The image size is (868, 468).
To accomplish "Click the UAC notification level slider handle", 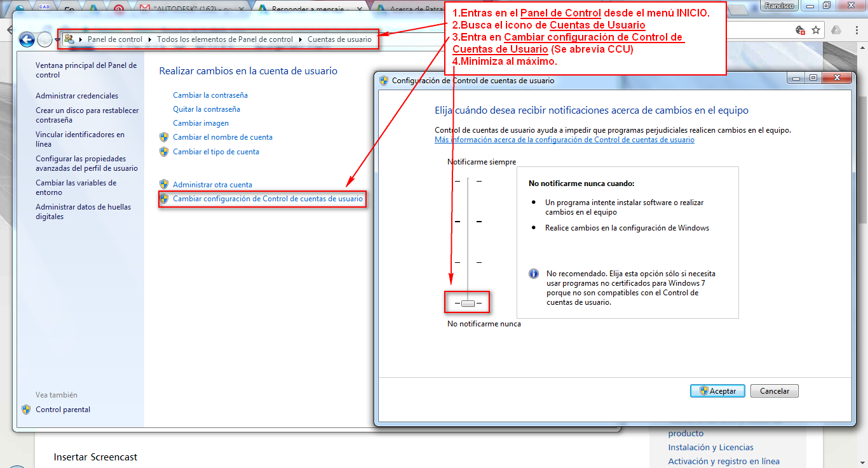I will (x=467, y=302).
